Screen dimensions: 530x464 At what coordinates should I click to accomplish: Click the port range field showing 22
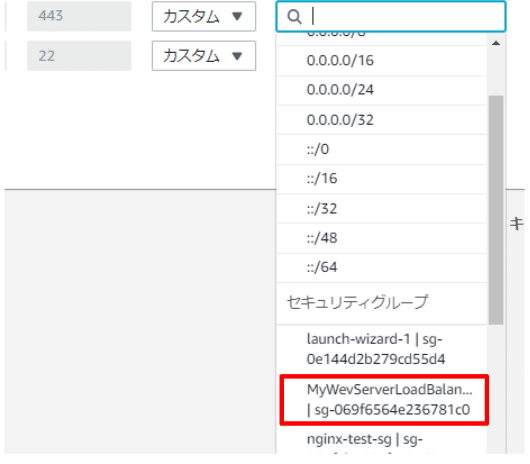click(x=79, y=56)
